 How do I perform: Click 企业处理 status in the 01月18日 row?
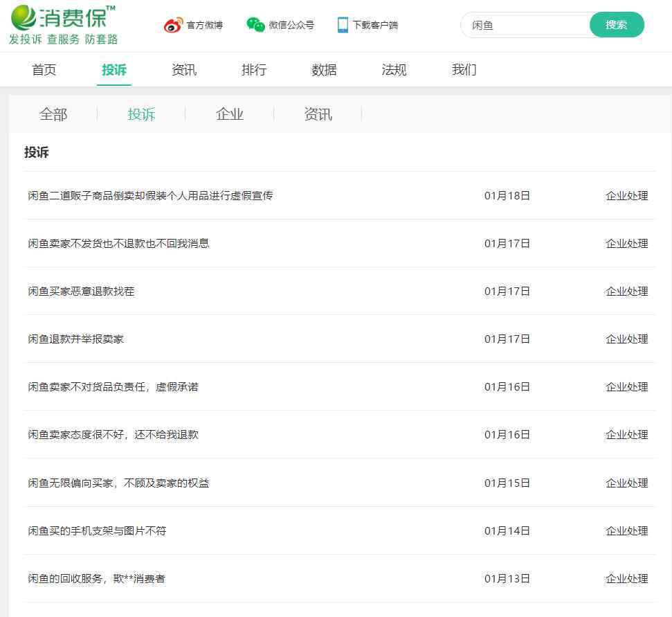[627, 196]
